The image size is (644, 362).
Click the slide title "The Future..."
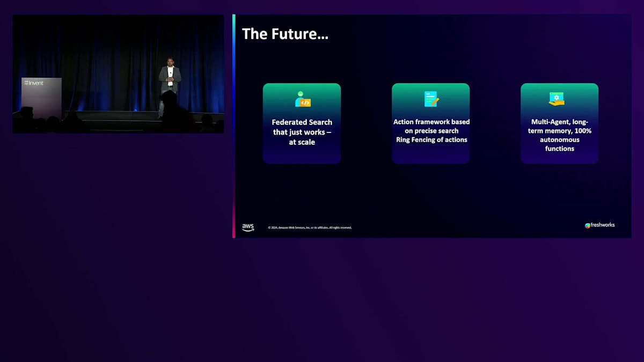pos(285,34)
